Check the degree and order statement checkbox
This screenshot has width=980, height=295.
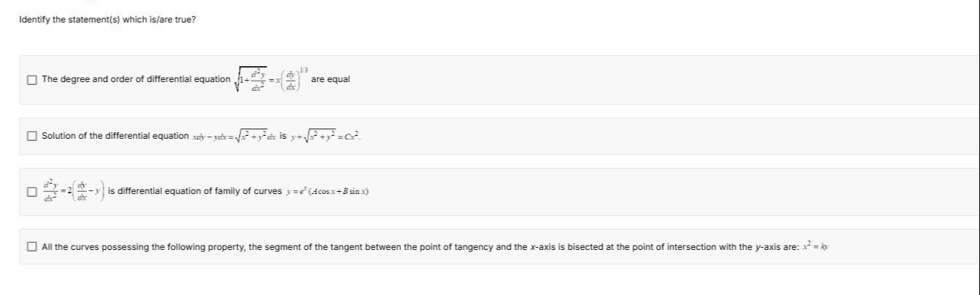[x=31, y=79]
